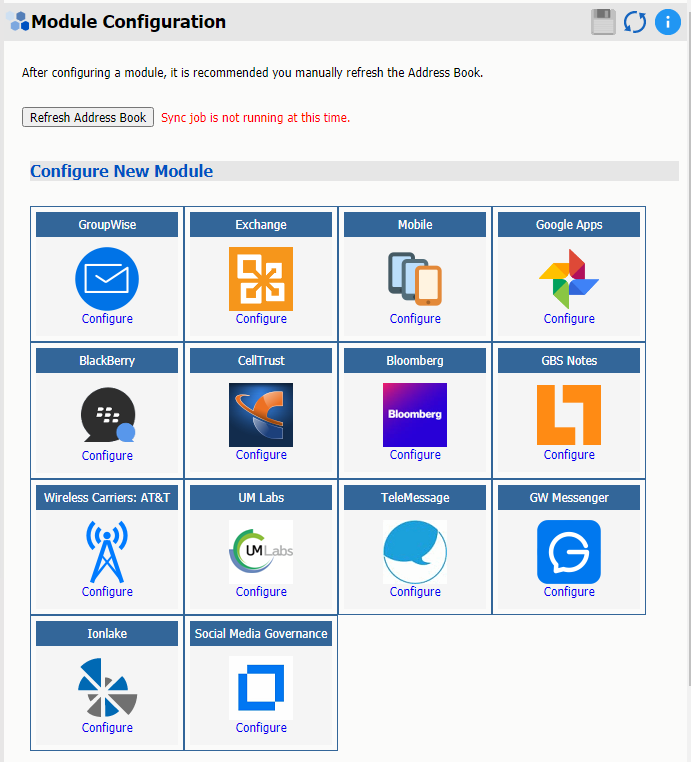Click the Wireless Carriers: AT&T header
This screenshot has height=762, width=691.
point(107,498)
